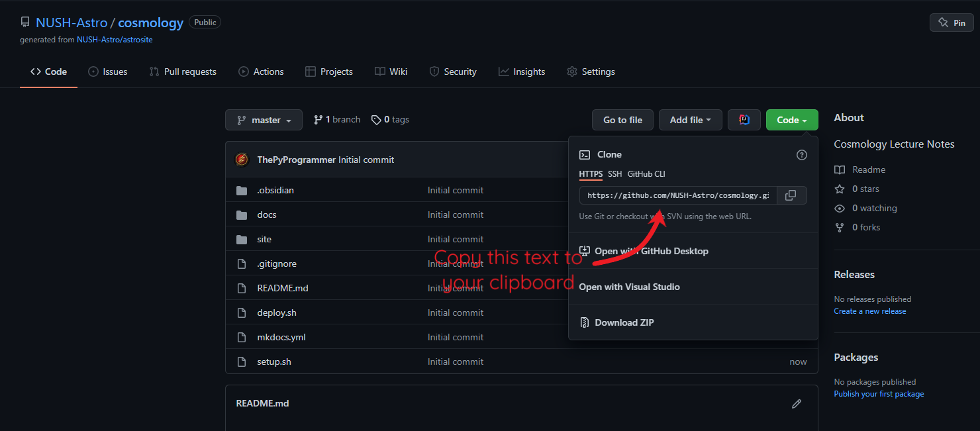The height and width of the screenshot is (431, 980).
Task: Switch to the Code tab
Action: click(x=48, y=72)
